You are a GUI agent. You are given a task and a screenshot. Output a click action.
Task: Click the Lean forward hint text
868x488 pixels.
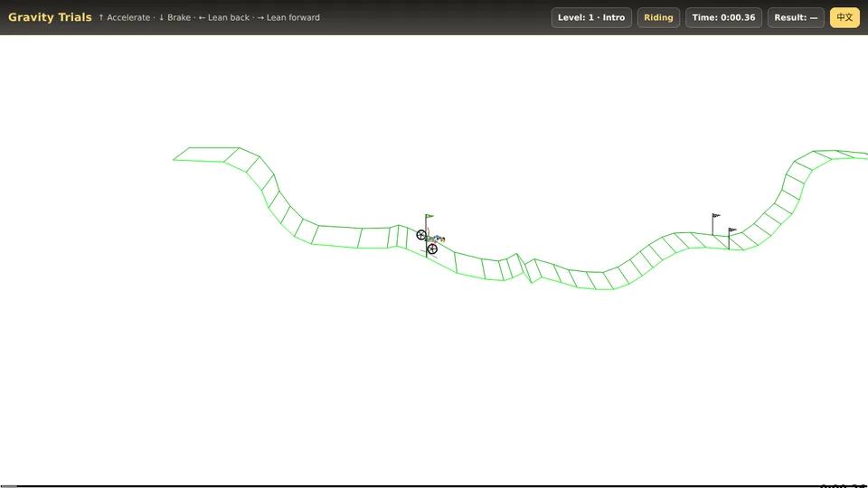[288, 18]
